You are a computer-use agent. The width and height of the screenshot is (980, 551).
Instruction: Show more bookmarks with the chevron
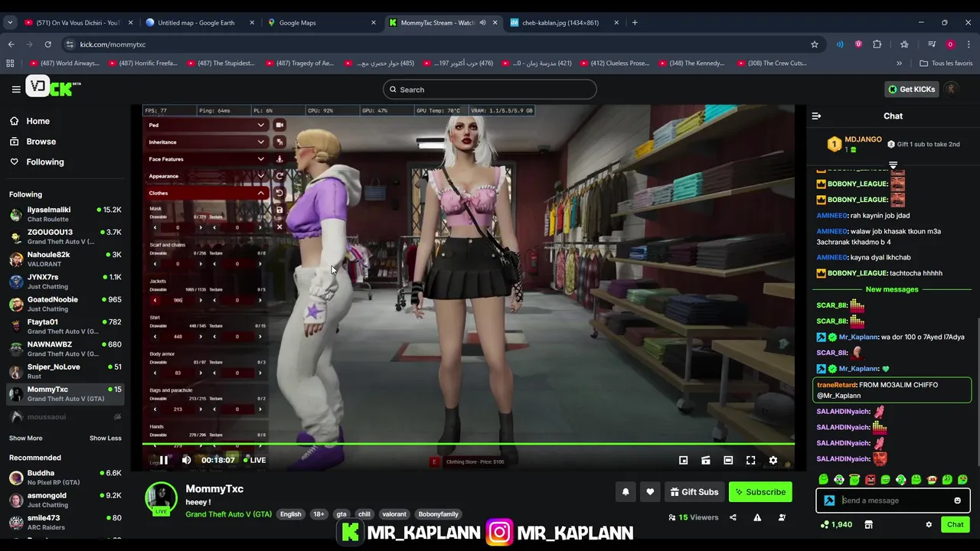click(899, 64)
